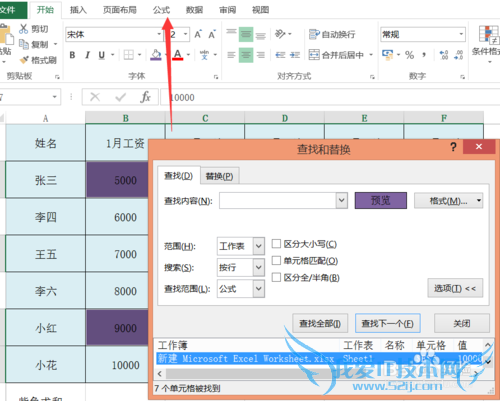Open the 审阅 ribbon tab
The width and height of the screenshot is (500, 401).
(x=228, y=10)
